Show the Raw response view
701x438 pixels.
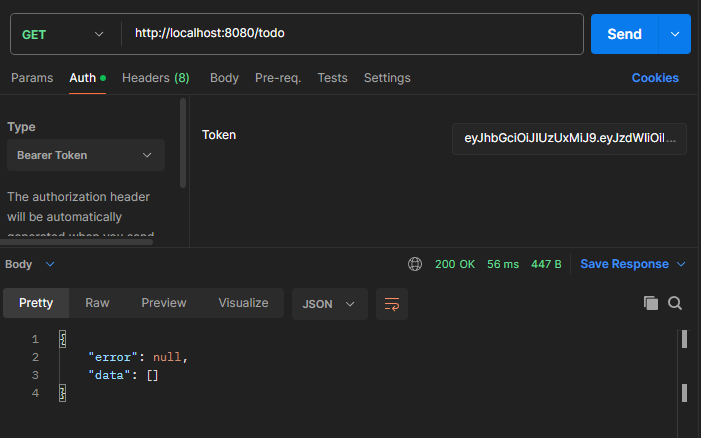[x=97, y=303]
